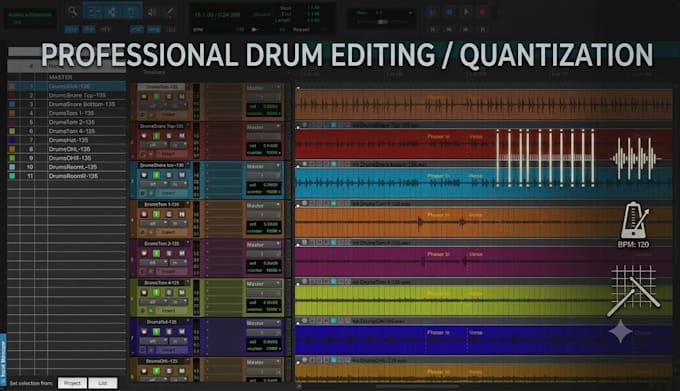Select the DrumsKick audio item in arrange view
The width and height of the screenshot is (680, 391).
point(484,104)
